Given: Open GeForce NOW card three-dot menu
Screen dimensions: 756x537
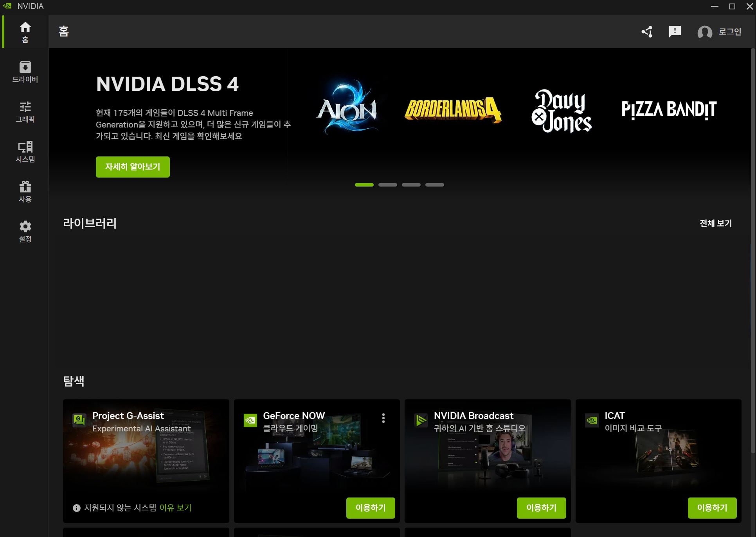Looking at the screenshot, I should (x=383, y=418).
